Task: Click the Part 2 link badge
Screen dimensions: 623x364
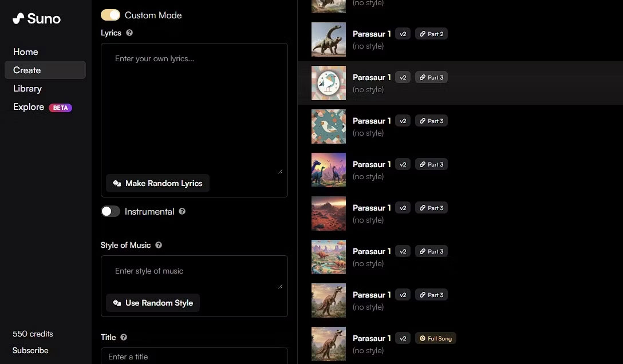Action: click(431, 34)
